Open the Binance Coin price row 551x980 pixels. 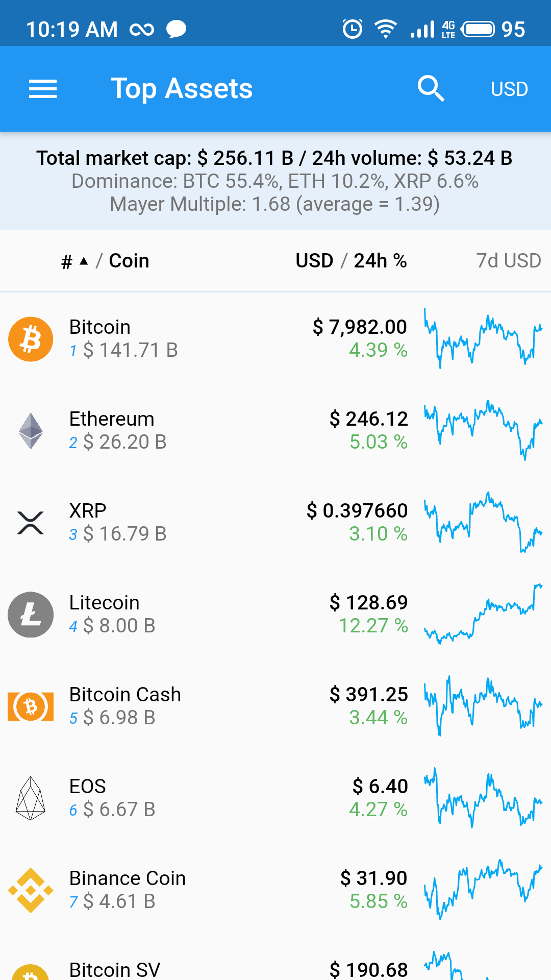373,889
